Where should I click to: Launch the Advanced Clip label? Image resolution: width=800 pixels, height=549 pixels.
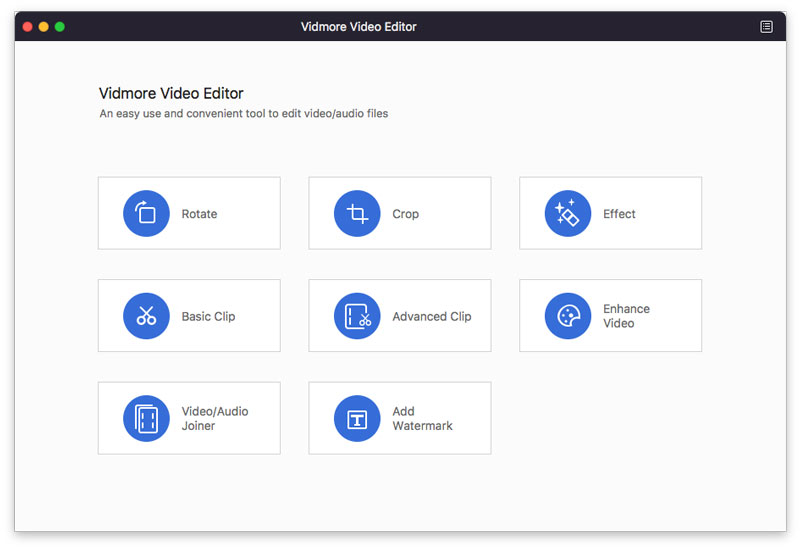coord(432,316)
